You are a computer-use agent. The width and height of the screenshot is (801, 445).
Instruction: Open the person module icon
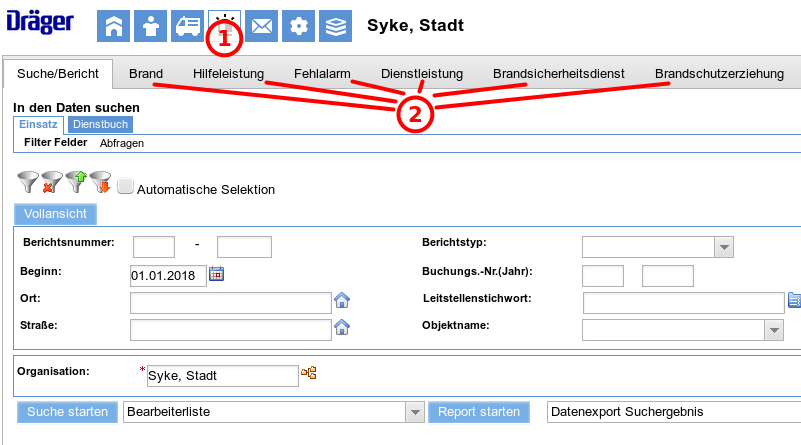(x=150, y=27)
